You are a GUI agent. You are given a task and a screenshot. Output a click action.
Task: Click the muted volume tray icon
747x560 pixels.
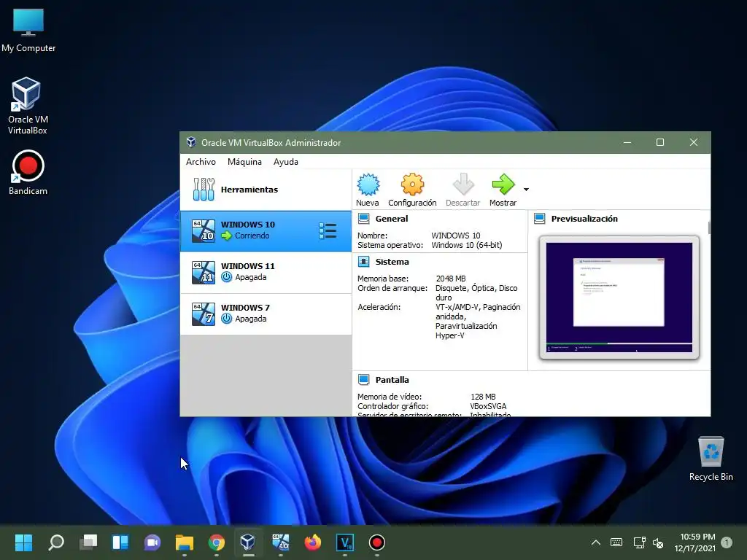point(658,542)
